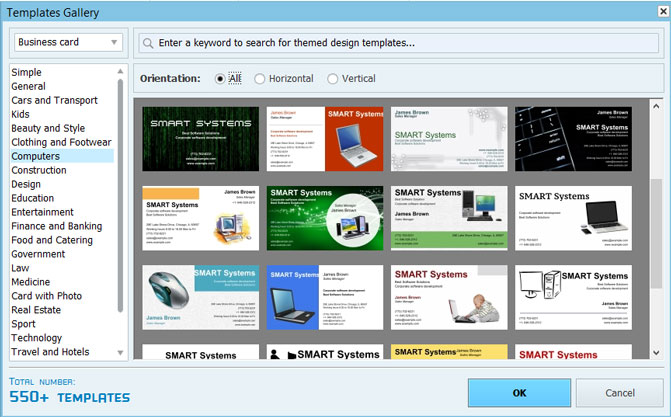The image size is (671, 417).
Task: Click template gallery scroll-down arrow
Action: click(x=656, y=353)
